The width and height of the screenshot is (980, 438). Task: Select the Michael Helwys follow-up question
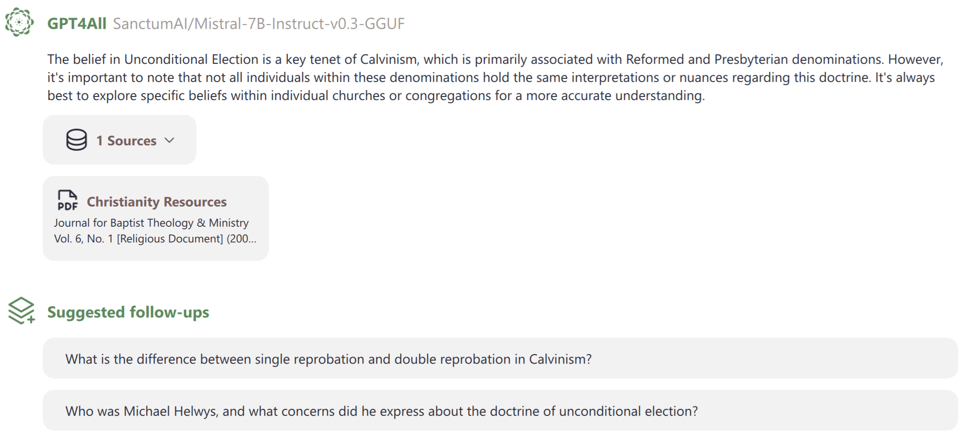pyautogui.click(x=381, y=411)
